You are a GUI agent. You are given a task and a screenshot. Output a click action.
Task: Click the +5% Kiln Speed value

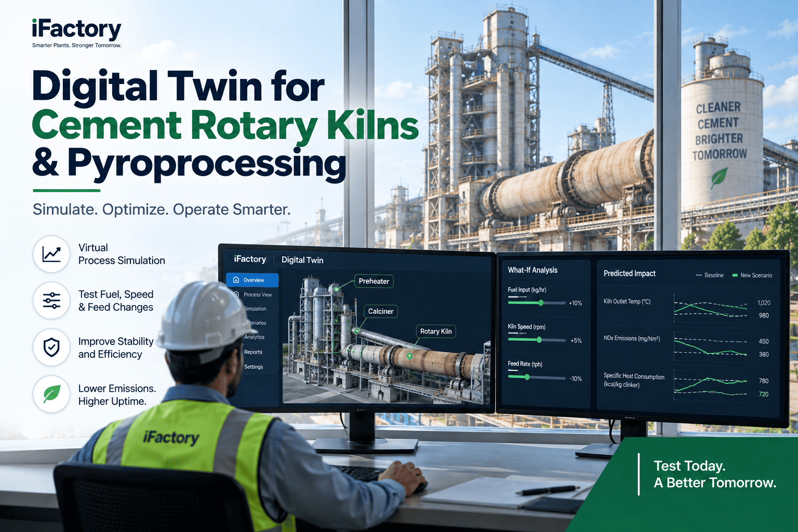pos(576,341)
